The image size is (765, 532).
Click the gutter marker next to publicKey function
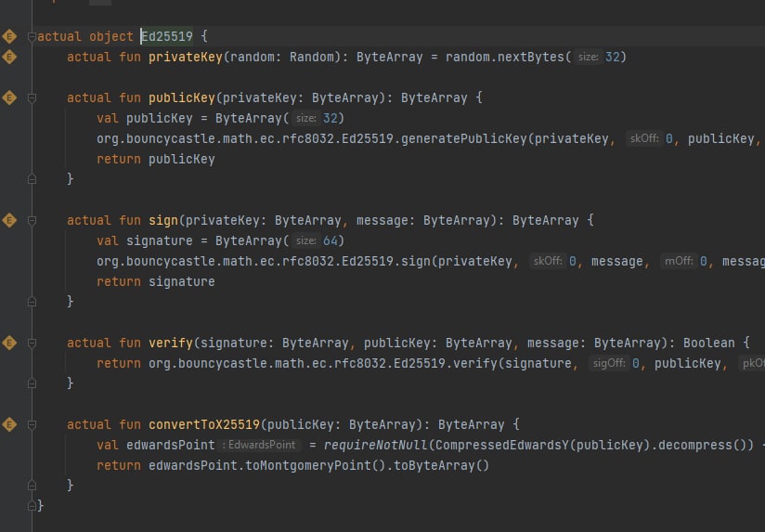9,97
